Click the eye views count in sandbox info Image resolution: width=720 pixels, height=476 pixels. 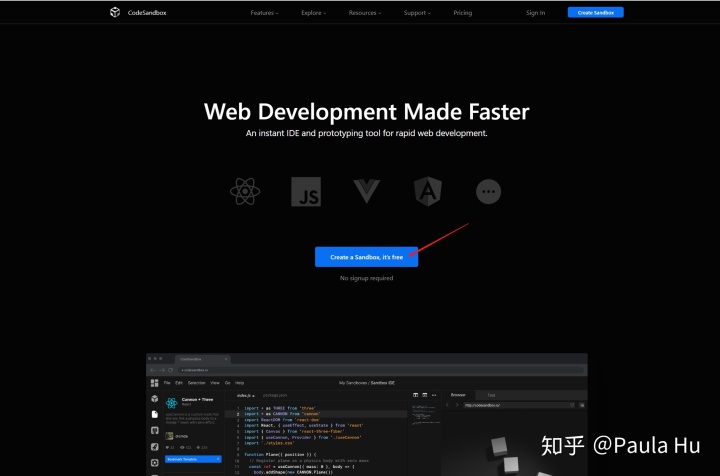[x=186, y=447]
